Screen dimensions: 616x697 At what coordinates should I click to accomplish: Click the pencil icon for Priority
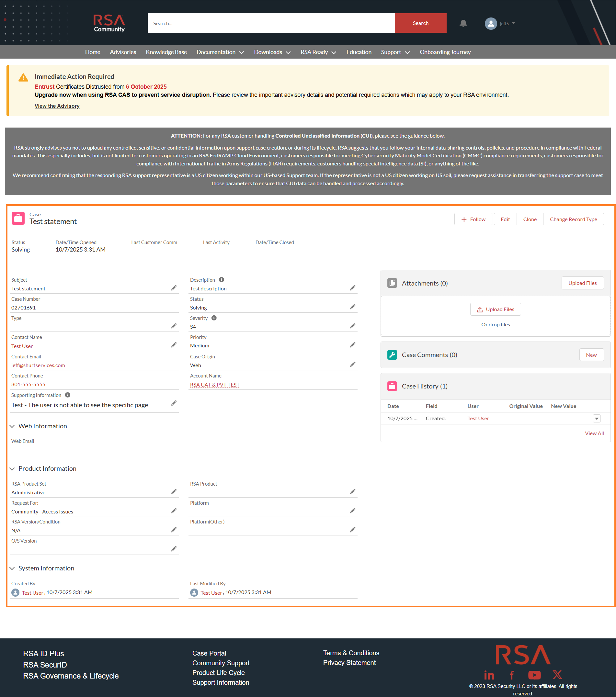pos(352,345)
